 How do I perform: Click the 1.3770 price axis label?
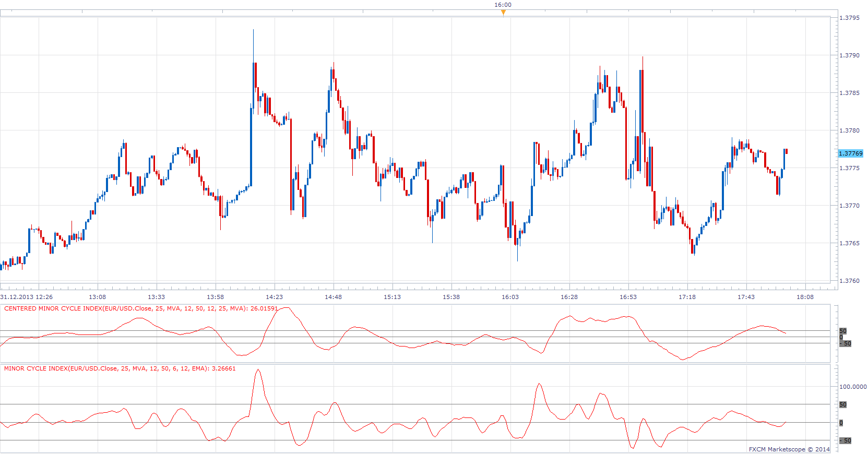pyautogui.click(x=849, y=206)
